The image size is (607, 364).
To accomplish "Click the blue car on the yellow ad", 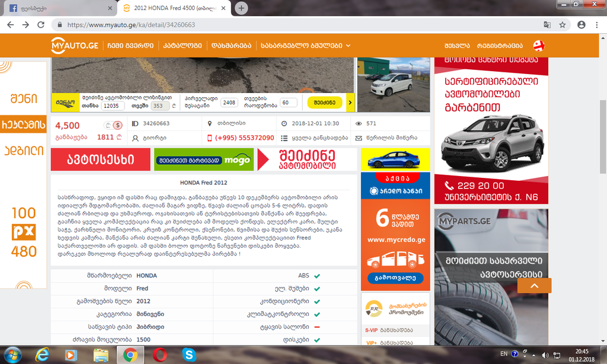I will [x=394, y=159].
